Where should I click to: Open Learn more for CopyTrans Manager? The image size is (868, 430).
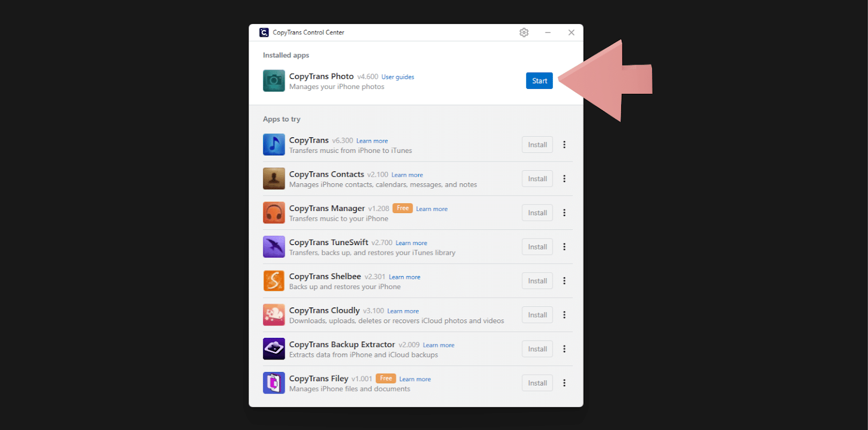click(x=432, y=209)
